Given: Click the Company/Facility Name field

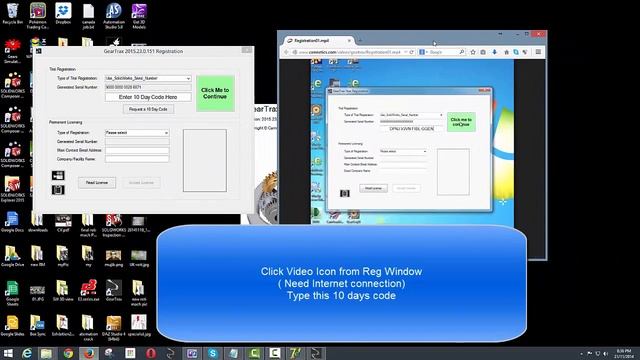Looking at the screenshot, I should pos(137,159).
